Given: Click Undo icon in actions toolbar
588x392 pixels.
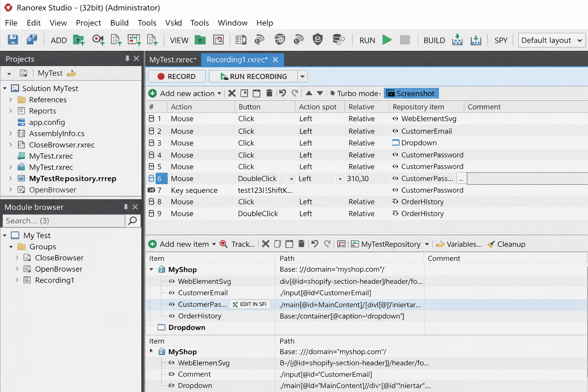Looking at the screenshot, I should (283, 93).
